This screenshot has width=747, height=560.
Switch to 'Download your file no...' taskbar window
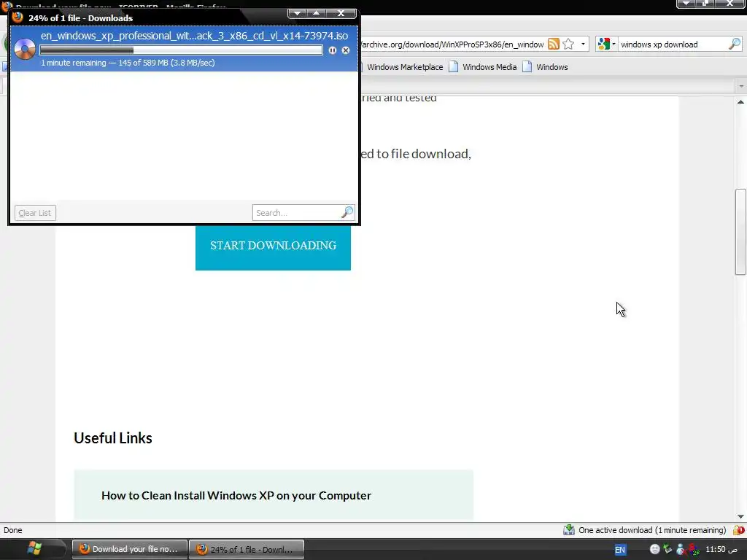[x=128, y=549]
